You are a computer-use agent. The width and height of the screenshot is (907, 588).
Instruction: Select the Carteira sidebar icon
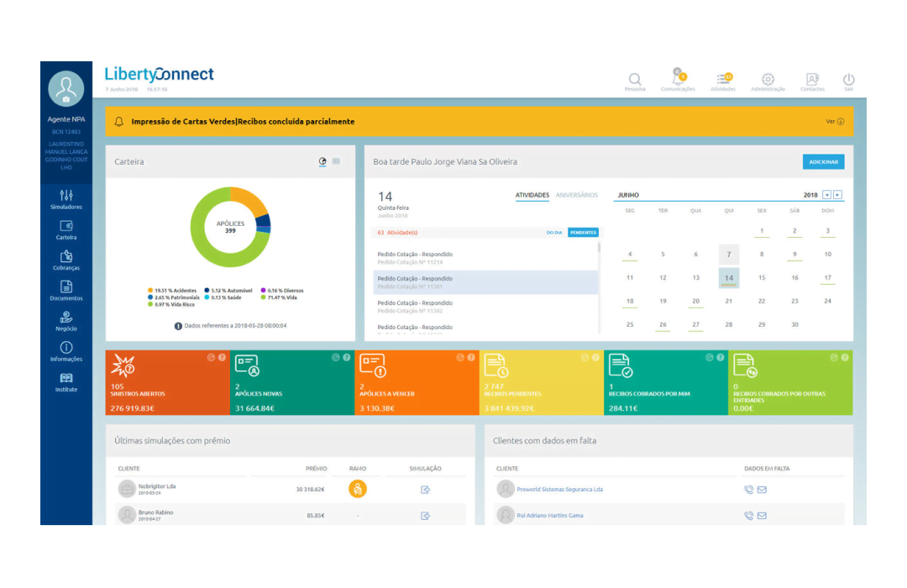[x=66, y=229]
